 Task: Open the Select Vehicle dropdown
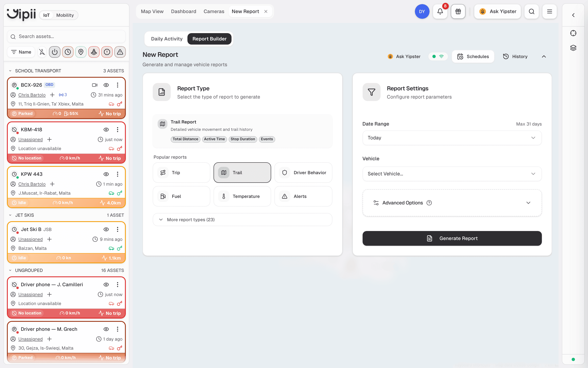click(x=452, y=174)
